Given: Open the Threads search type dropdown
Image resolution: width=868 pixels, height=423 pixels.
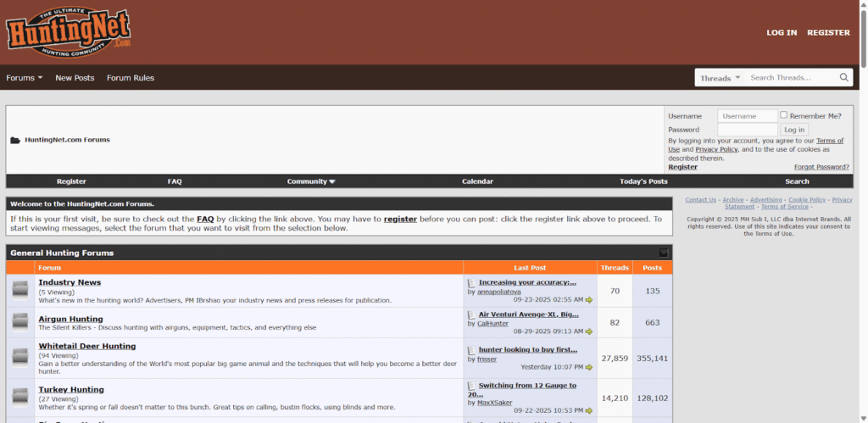Looking at the screenshot, I should tap(721, 78).
